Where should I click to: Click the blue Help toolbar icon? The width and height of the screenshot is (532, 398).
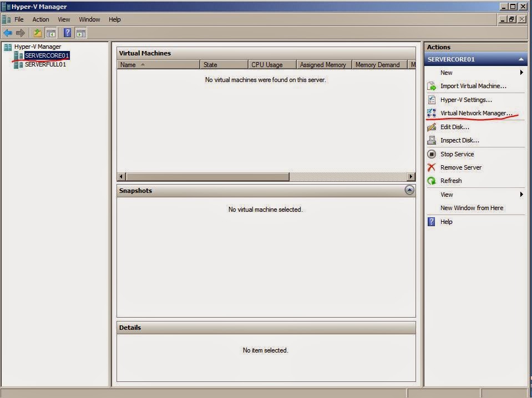tap(68, 33)
